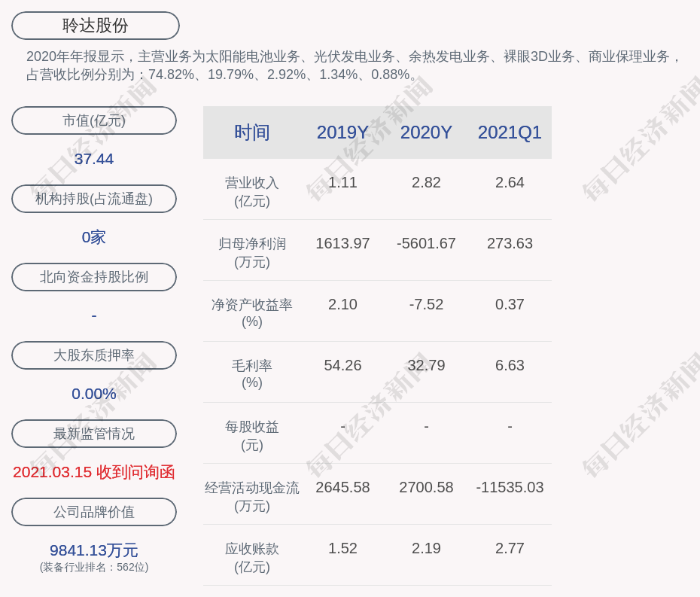Select the 2021Q1 column header
The height and width of the screenshot is (597, 700).
[x=510, y=132]
